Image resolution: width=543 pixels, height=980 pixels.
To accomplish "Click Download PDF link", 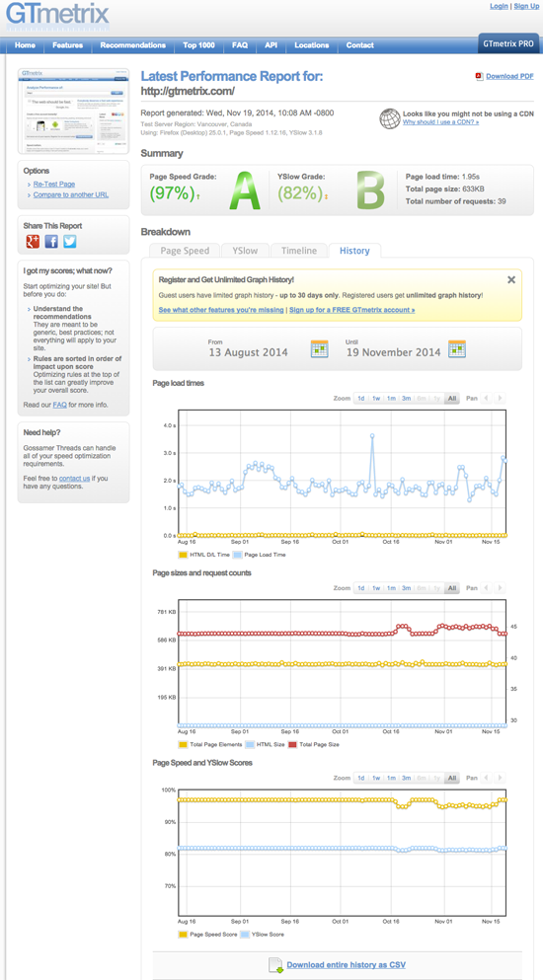I will click(509, 76).
